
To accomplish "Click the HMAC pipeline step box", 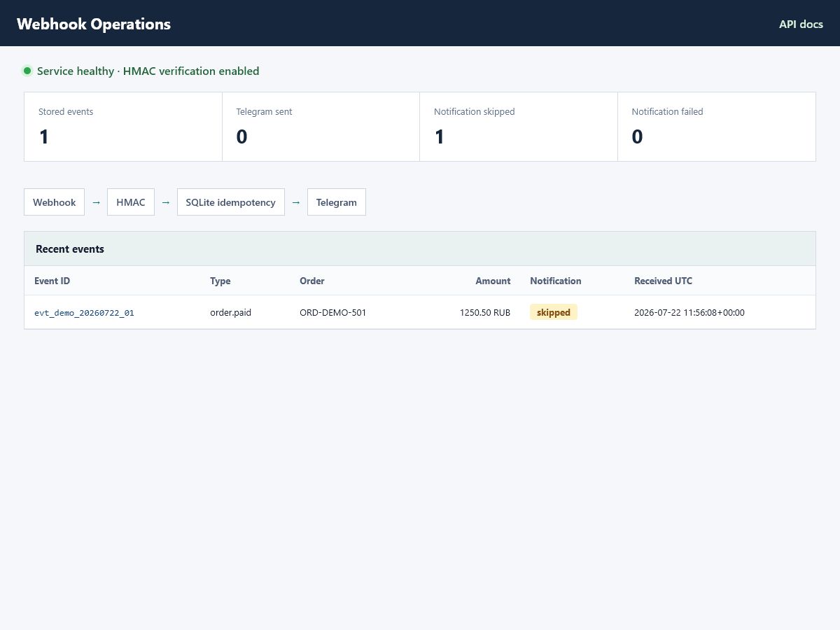I will click(131, 202).
